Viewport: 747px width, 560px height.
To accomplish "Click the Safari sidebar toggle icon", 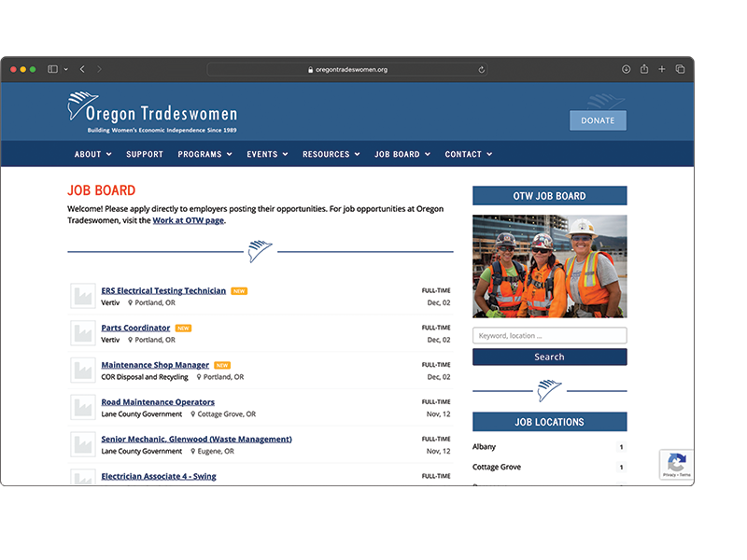I will point(52,69).
